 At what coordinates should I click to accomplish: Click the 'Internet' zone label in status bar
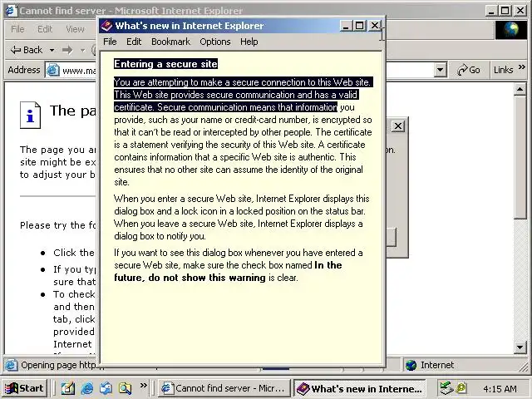coord(437,365)
